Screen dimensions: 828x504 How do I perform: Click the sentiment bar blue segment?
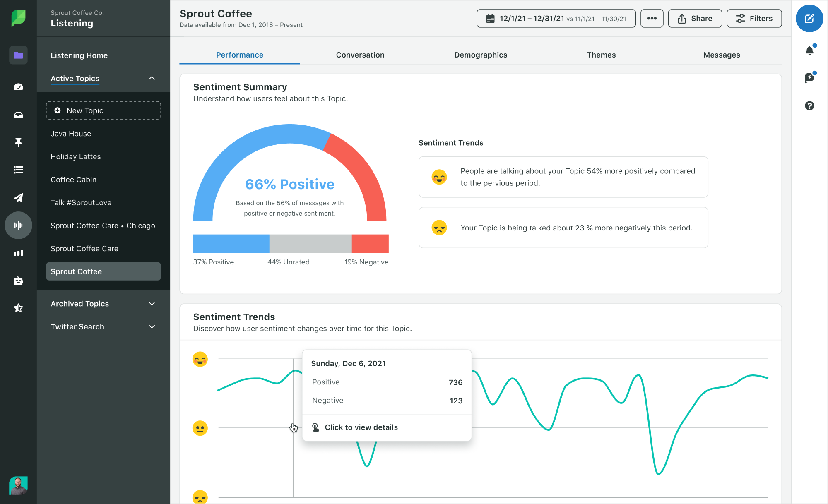231,243
